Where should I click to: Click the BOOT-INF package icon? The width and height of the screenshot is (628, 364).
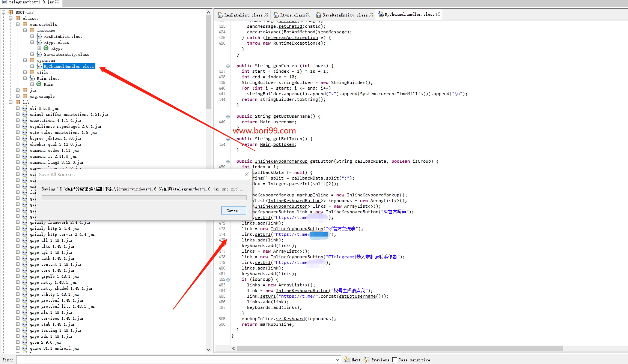pyautogui.click(x=11, y=12)
